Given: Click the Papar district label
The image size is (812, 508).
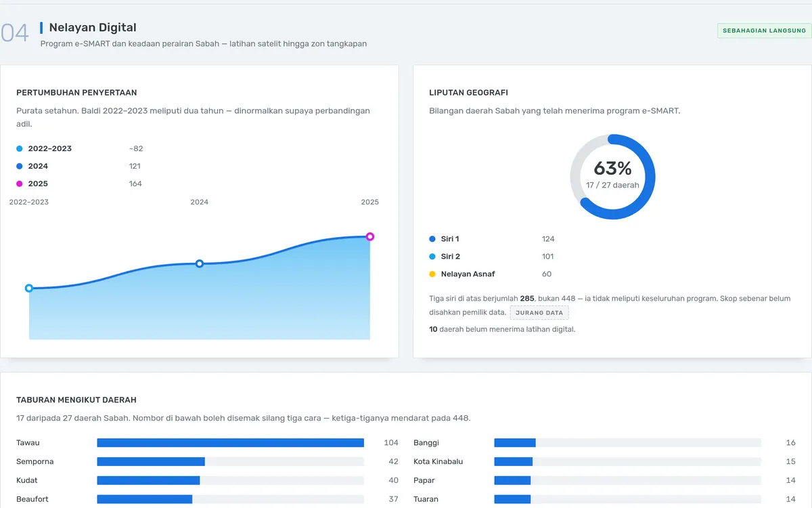Looking at the screenshot, I should pyautogui.click(x=424, y=481).
